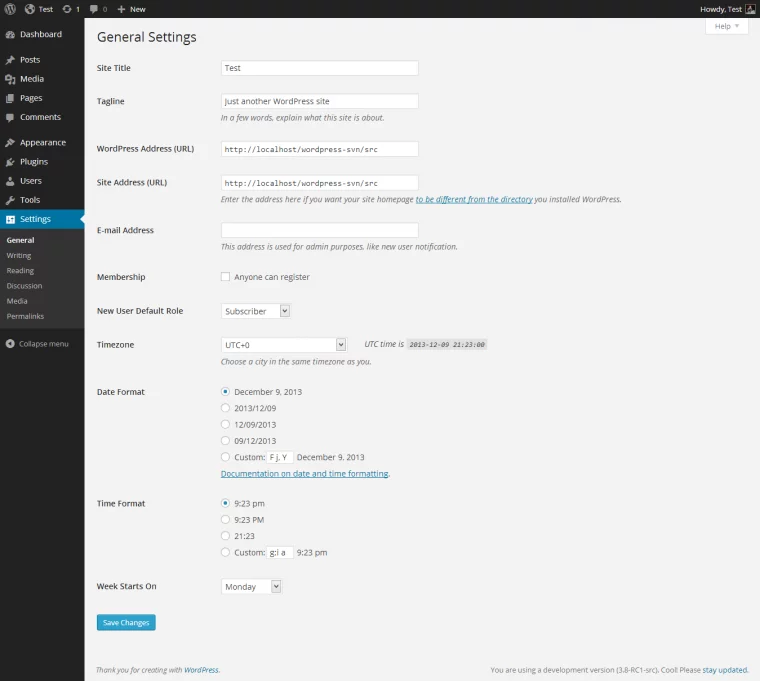Click the Save Changes button
The height and width of the screenshot is (681, 760).
(x=126, y=622)
